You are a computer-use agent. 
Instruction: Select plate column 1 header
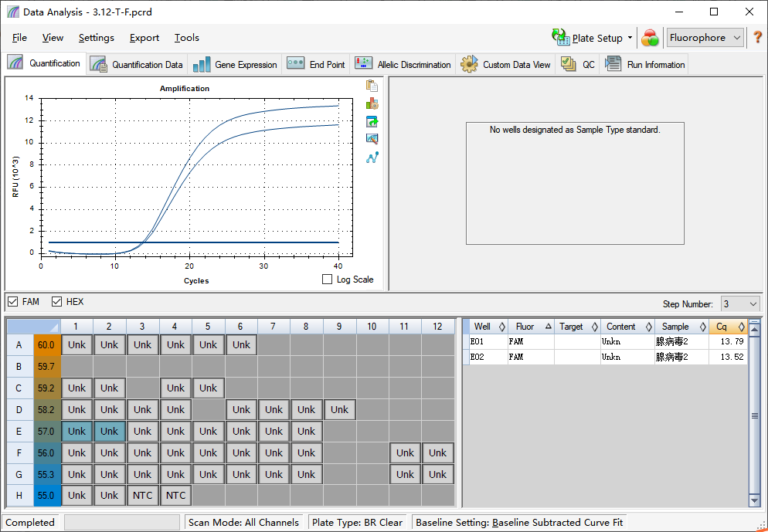coord(76,327)
